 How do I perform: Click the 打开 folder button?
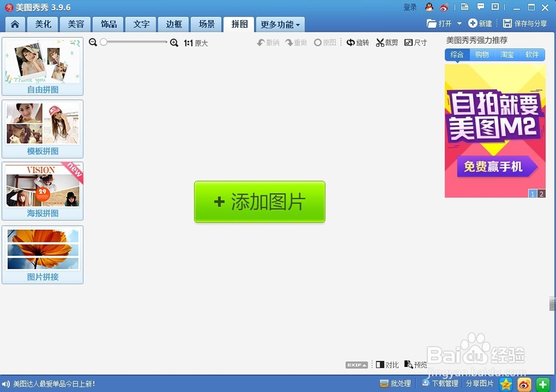coord(439,23)
